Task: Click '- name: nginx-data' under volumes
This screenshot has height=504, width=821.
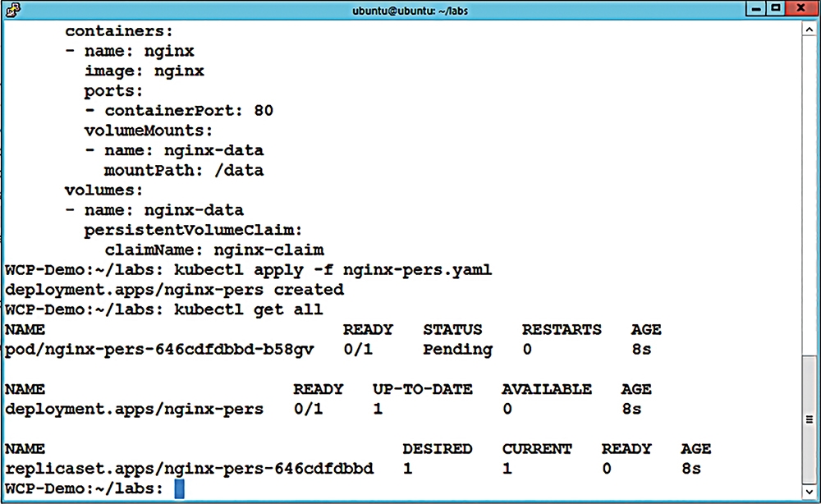Action: point(154,210)
